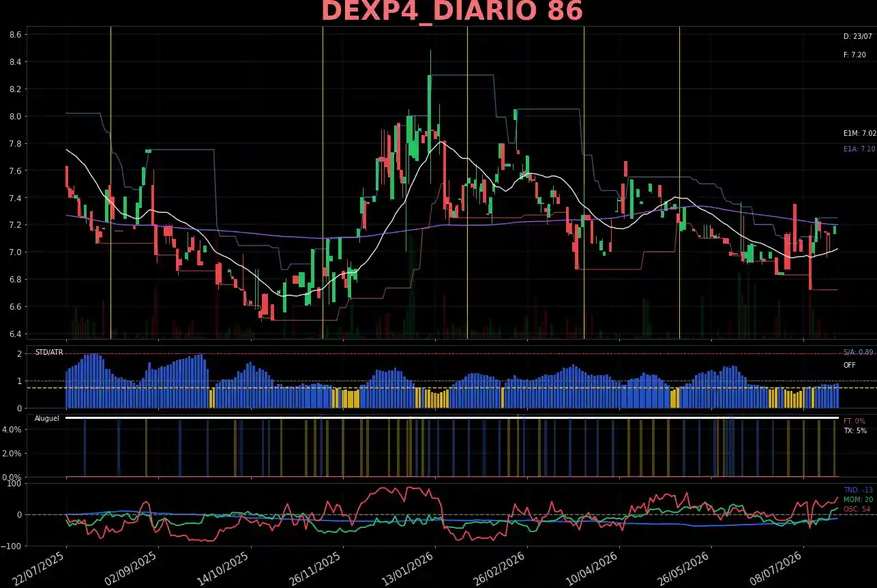
Task: Click the -100 oscillator axis label
Action: pos(12,546)
